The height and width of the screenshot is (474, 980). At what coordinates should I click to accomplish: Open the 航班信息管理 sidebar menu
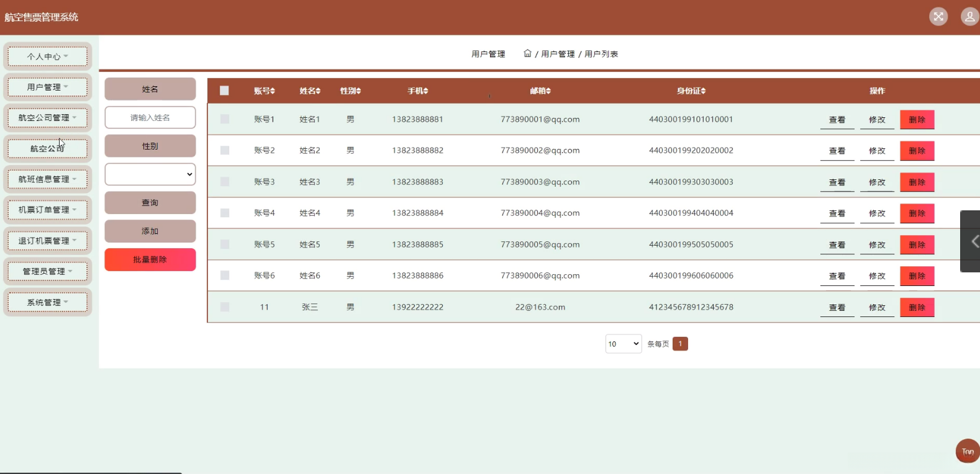coord(48,179)
